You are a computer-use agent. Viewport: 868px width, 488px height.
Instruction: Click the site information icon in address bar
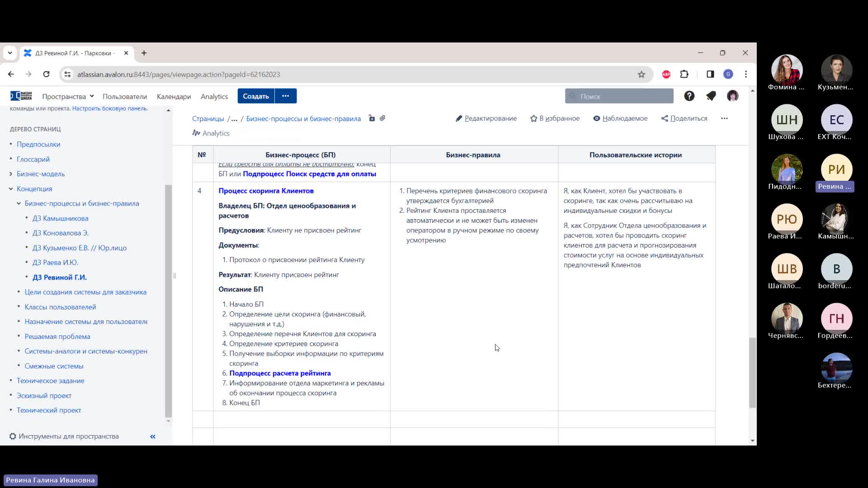tap(67, 75)
